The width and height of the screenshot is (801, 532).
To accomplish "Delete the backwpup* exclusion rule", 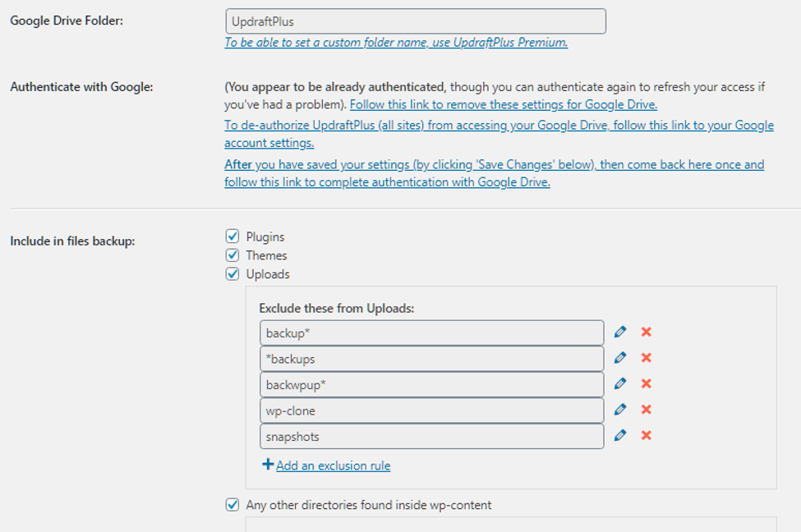I will (647, 384).
